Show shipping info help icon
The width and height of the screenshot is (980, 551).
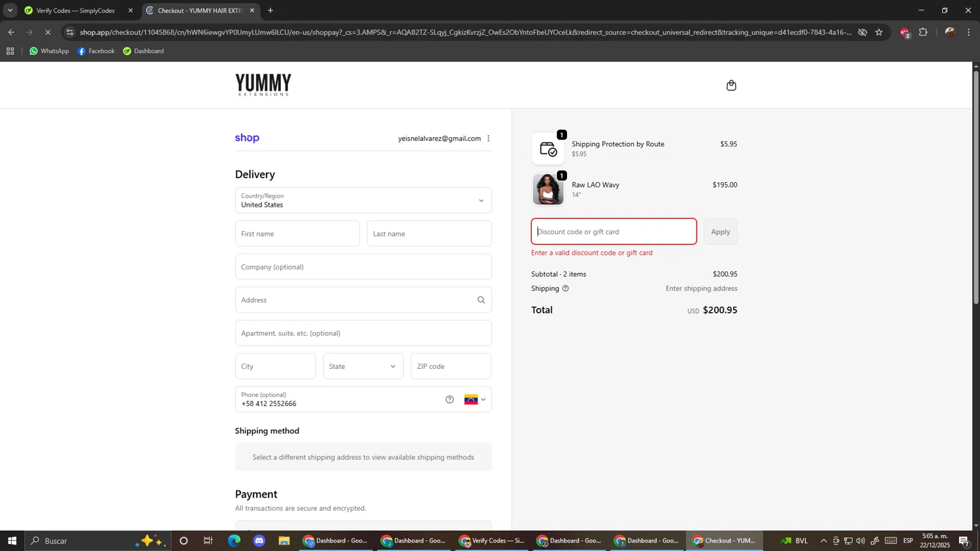(566, 289)
